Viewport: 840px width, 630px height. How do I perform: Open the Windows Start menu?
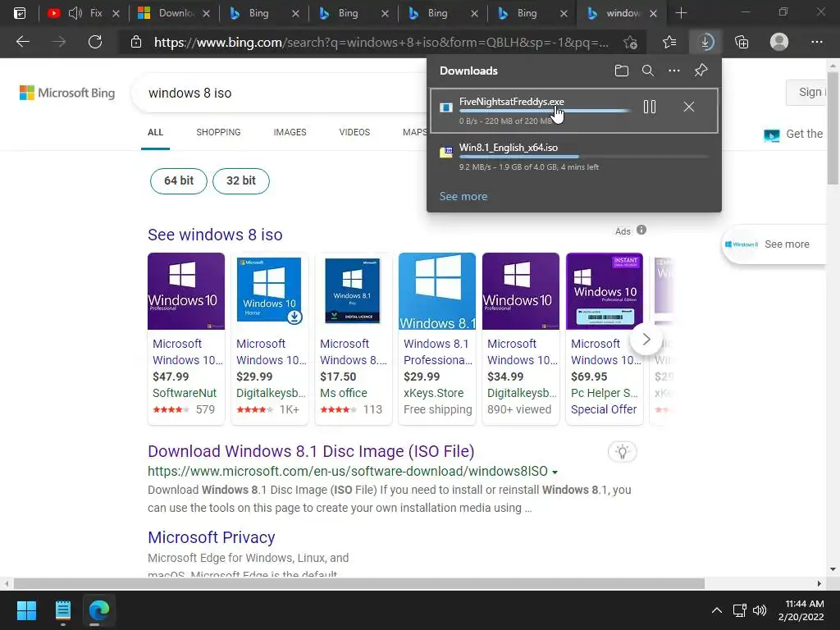26,610
